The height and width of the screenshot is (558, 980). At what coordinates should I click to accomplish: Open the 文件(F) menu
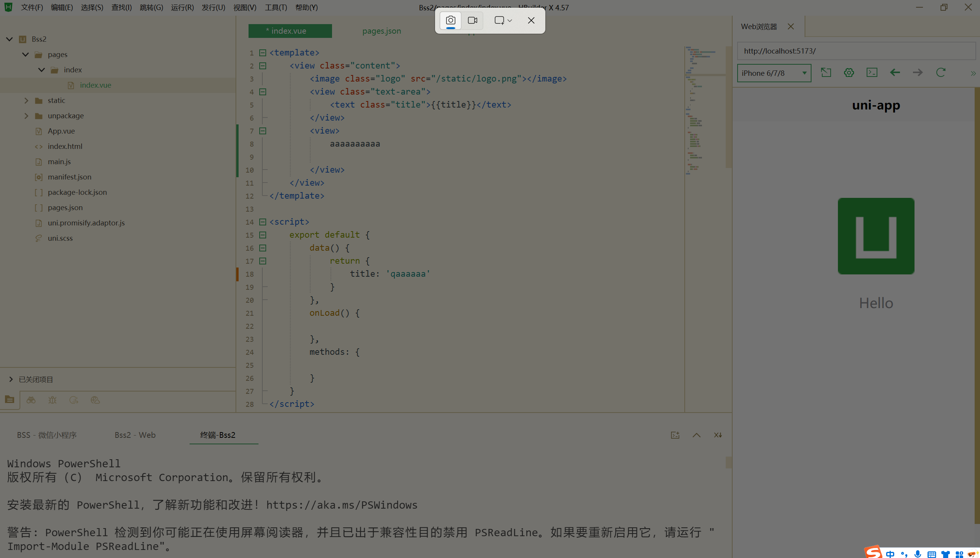coord(32,8)
